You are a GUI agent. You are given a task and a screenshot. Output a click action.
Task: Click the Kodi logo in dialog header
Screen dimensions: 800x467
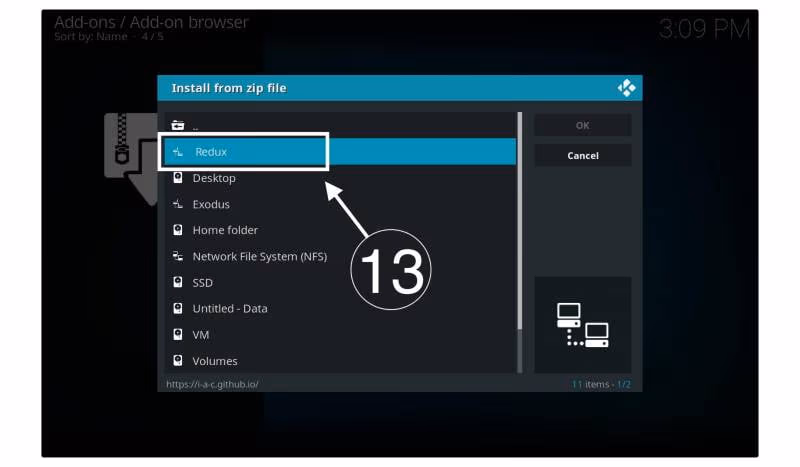(626, 88)
